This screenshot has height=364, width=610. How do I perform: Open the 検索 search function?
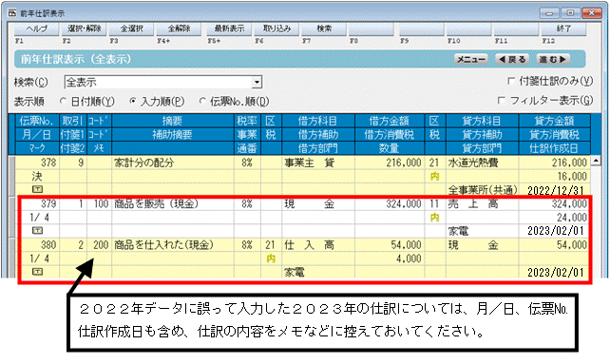point(324,29)
